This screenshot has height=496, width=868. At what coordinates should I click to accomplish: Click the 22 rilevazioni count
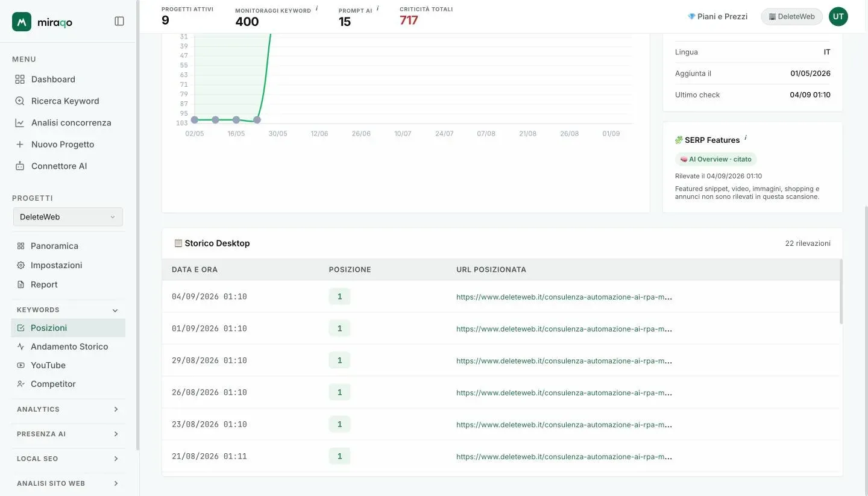point(808,243)
